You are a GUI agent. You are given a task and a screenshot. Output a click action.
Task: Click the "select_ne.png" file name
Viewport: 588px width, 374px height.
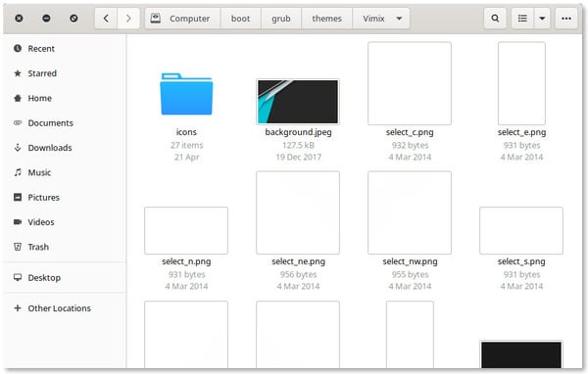pyautogui.click(x=298, y=261)
